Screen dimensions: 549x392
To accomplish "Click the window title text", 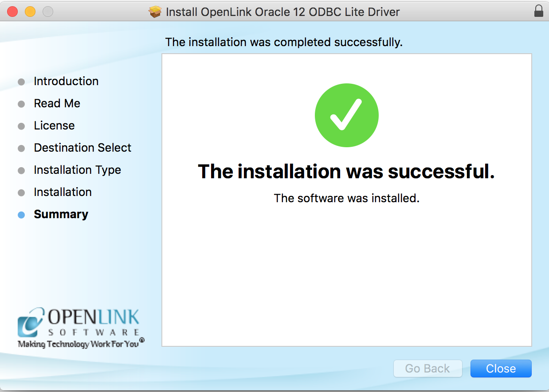I will [283, 12].
